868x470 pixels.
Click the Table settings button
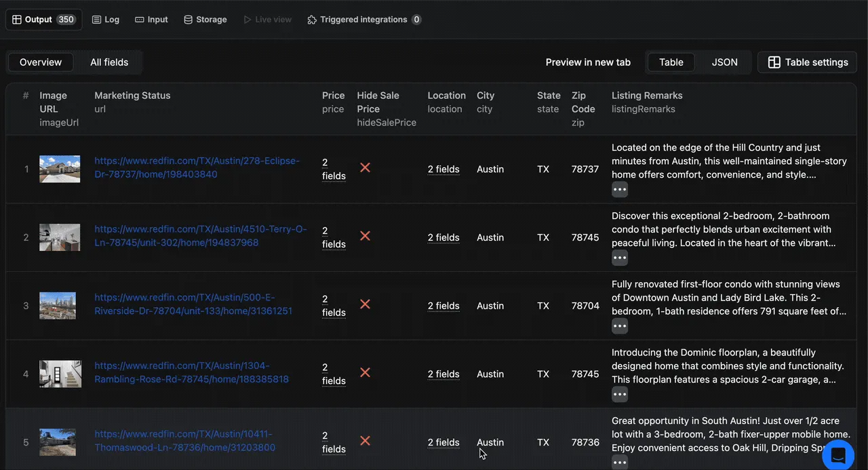(x=808, y=62)
